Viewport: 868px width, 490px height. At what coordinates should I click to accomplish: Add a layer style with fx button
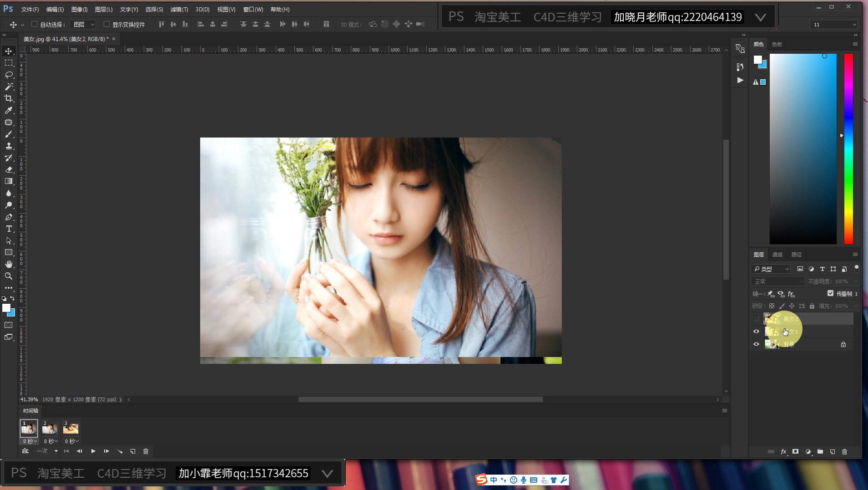pos(783,452)
